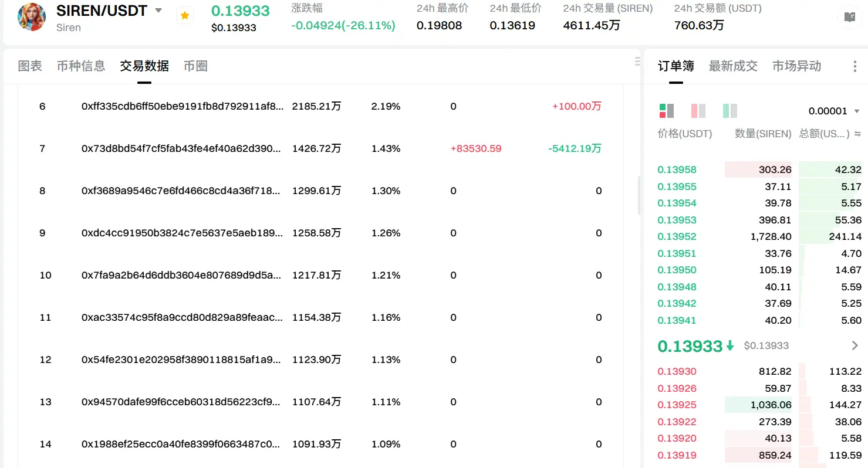Open the SIREN/USDT pair selector dropdown
The height and width of the screenshot is (468, 868).
[x=158, y=11]
